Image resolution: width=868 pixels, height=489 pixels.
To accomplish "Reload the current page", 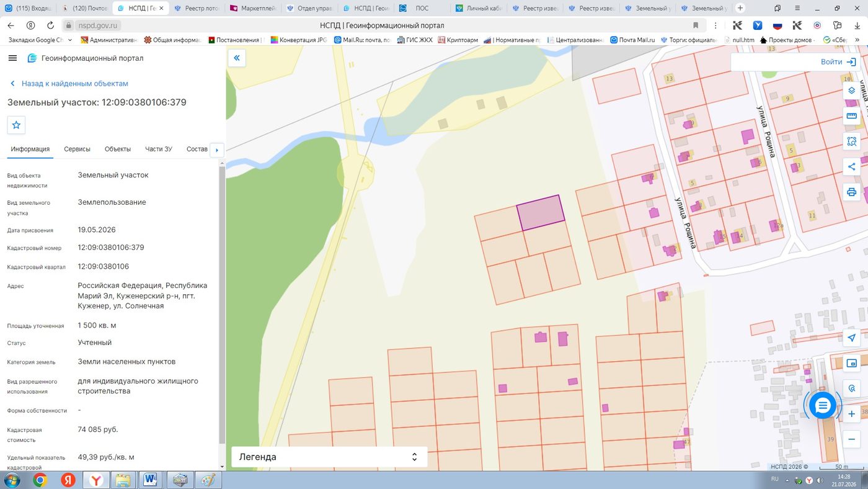I will [50, 25].
